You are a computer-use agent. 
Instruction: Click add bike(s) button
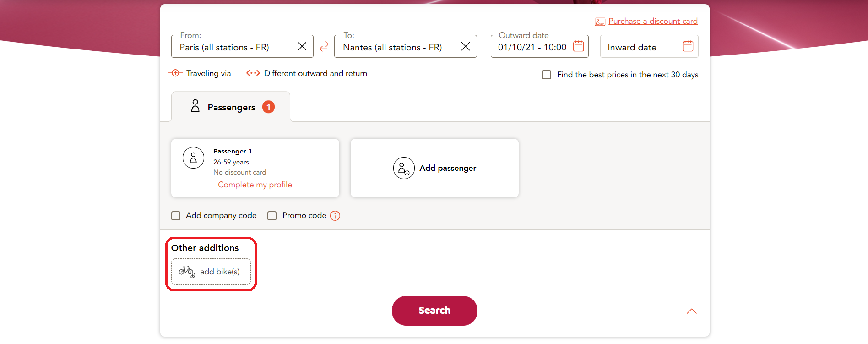click(211, 272)
